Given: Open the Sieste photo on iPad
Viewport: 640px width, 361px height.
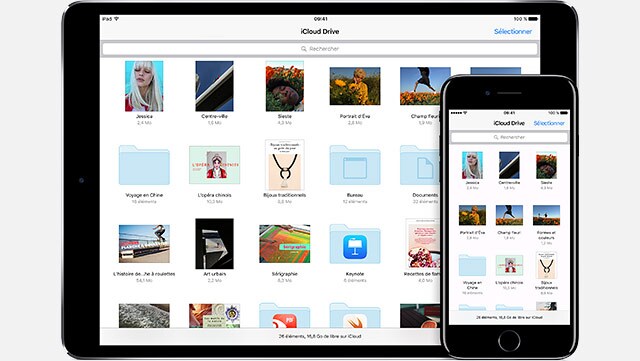Looking at the screenshot, I should 284,86.
